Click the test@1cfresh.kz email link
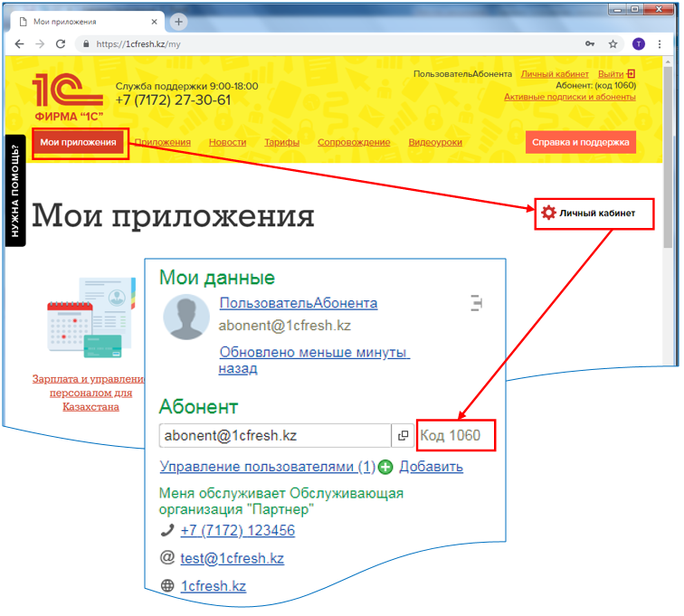Image resolution: width=684 pixels, height=616 pixels. point(232,558)
